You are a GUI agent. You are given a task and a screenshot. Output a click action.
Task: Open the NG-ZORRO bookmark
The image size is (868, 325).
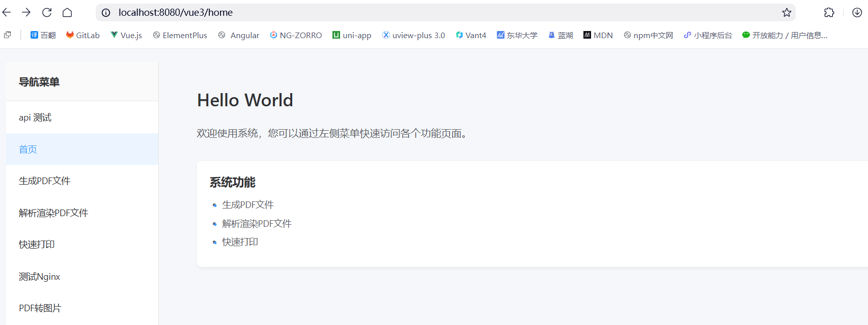click(x=296, y=35)
